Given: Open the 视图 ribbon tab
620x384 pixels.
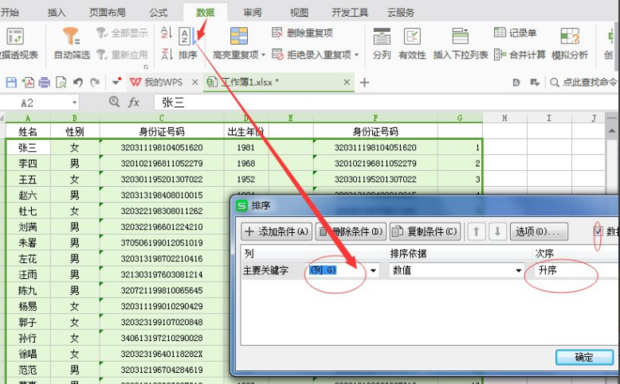Looking at the screenshot, I should pyautogui.click(x=299, y=12).
